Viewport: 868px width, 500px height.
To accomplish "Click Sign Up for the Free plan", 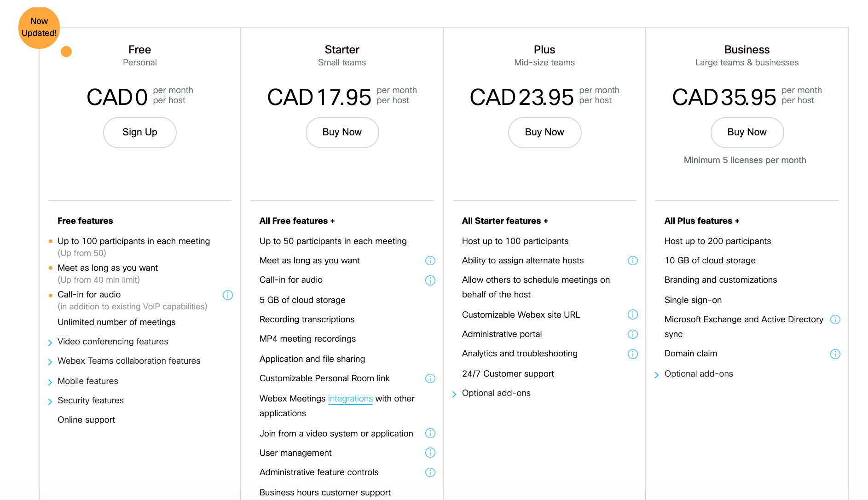I will [x=139, y=133].
